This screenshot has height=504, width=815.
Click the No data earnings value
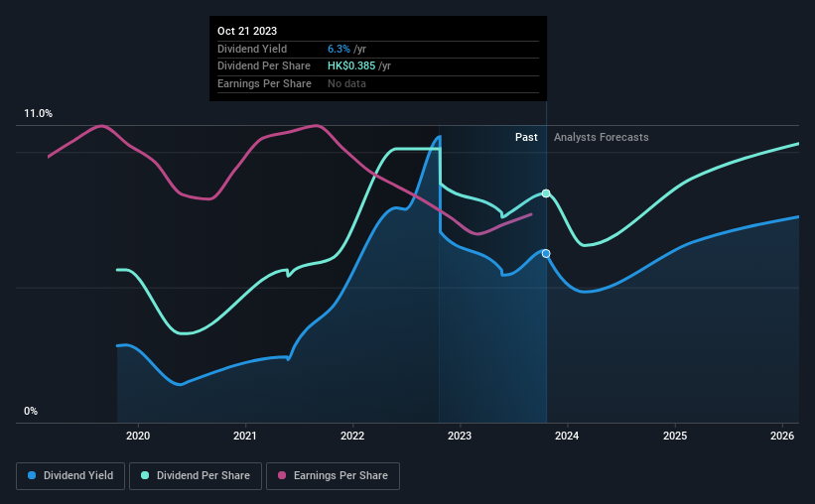click(346, 83)
